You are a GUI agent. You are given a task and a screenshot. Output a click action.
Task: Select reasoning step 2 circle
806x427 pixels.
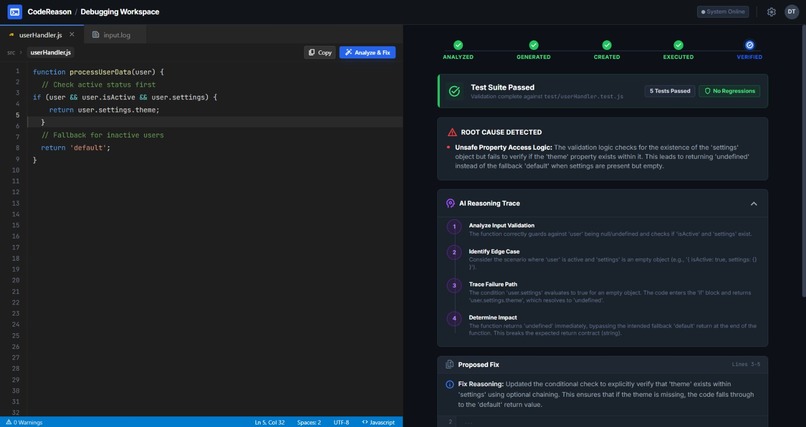pos(454,252)
